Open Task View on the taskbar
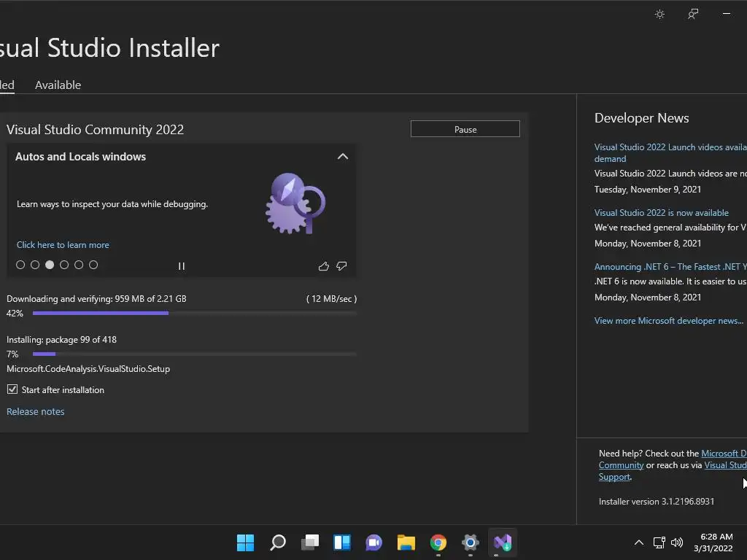Image resolution: width=747 pixels, height=560 pixels. pyautogui.click(x=310, y=542)
